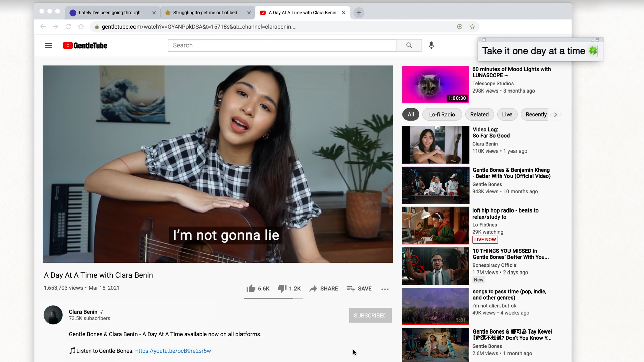Screen dimensions: 644x362
Task: Click the like/dislike ratio bar
Action: (x=273, y=298)
